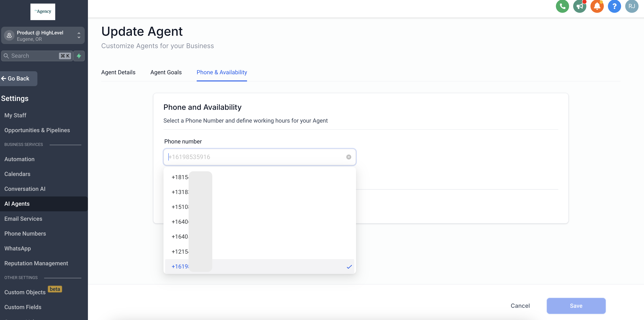Switch to the Agent Details tab
The image size is (644, 320).
pos(118,72)
